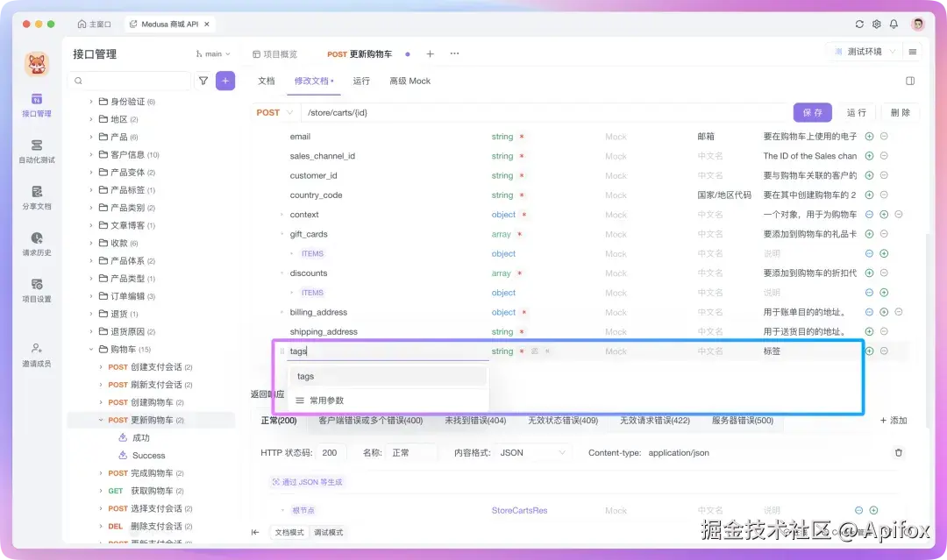
Task: Open 项目设置 in the sidebar
Action: coord(35,289)
